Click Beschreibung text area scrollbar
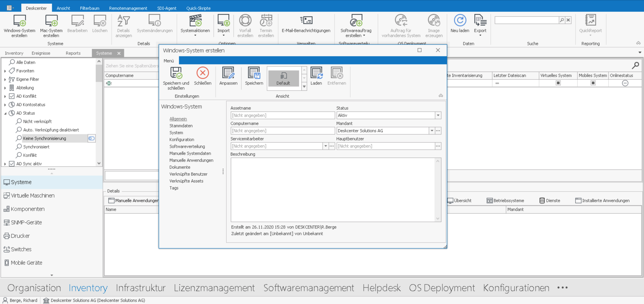 click(438, 189)
